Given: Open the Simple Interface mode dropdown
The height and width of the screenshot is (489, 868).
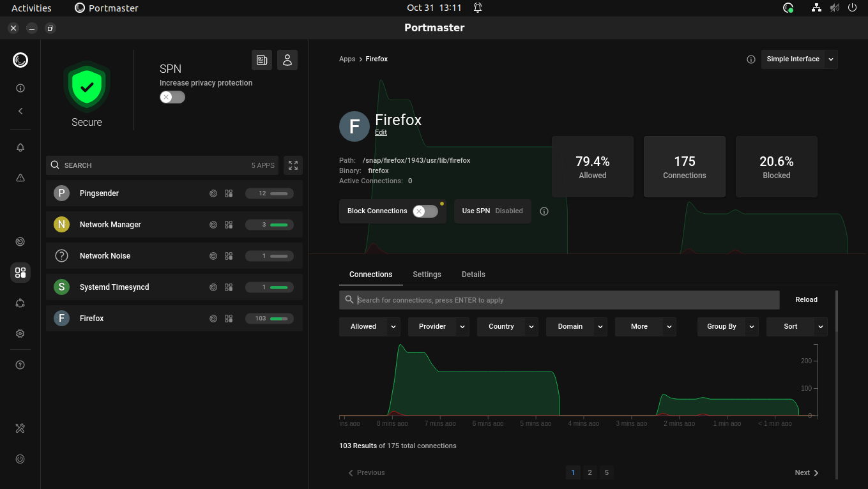Looking at the screenshot, I should [x=799, y=59].
